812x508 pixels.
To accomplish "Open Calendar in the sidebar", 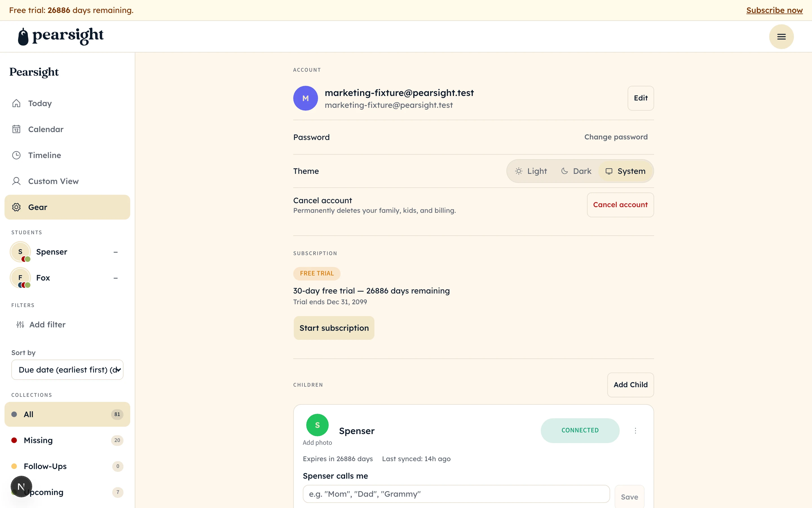I will [x=67, y=129].
